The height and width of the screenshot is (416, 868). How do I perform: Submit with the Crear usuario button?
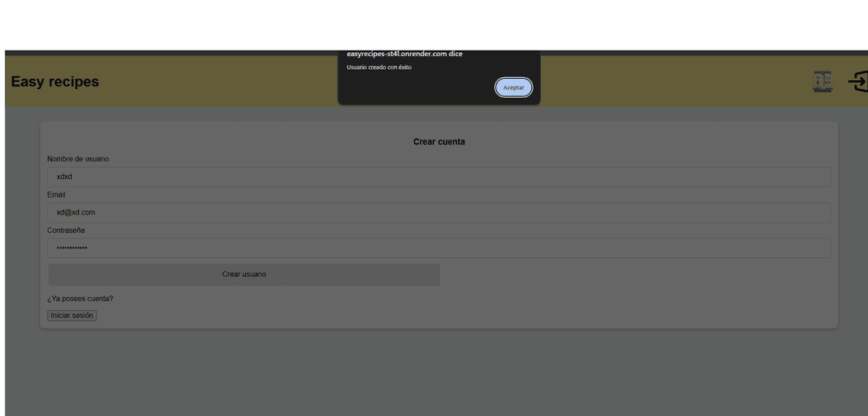(x=244, y=275)
